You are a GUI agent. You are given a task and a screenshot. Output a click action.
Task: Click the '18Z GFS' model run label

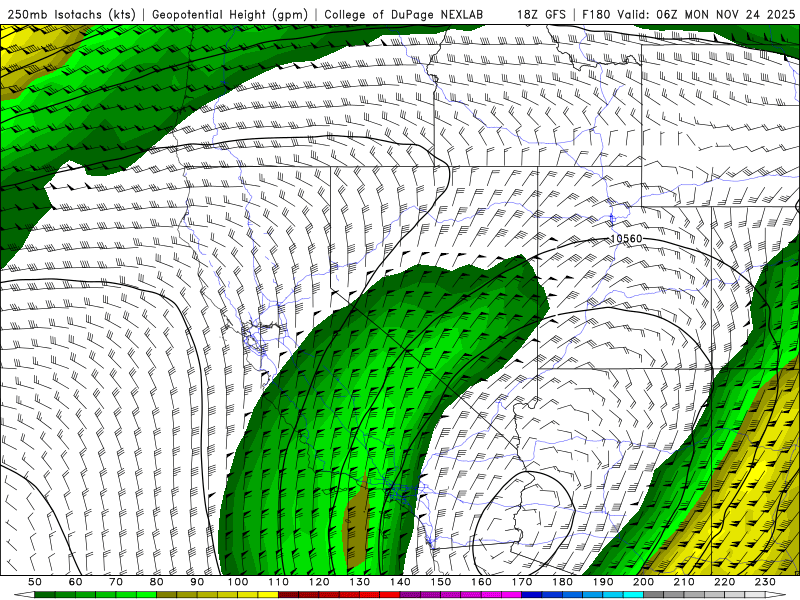click(541, 15)
